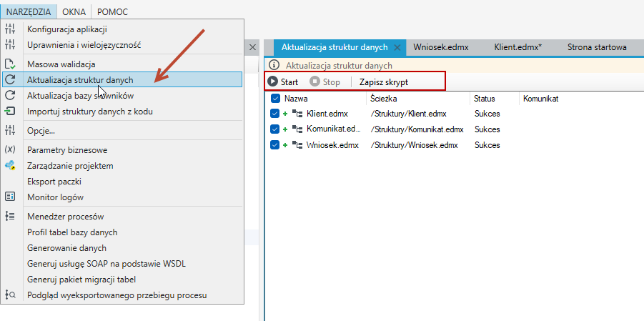
Task: Close the left side panel
Action: (252, 47)
